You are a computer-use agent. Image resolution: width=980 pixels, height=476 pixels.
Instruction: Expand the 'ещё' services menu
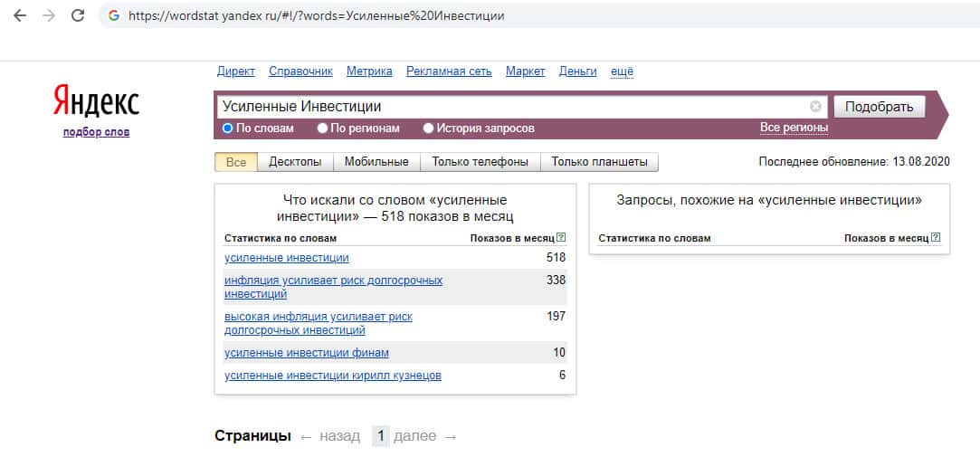(x=622, y=71)
